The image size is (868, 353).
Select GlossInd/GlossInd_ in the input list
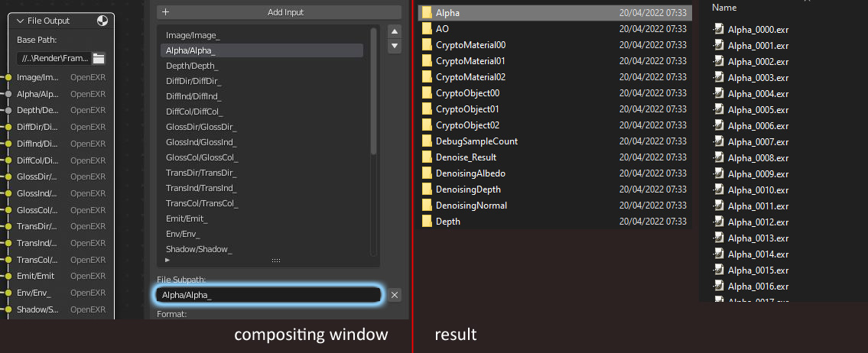262,142
